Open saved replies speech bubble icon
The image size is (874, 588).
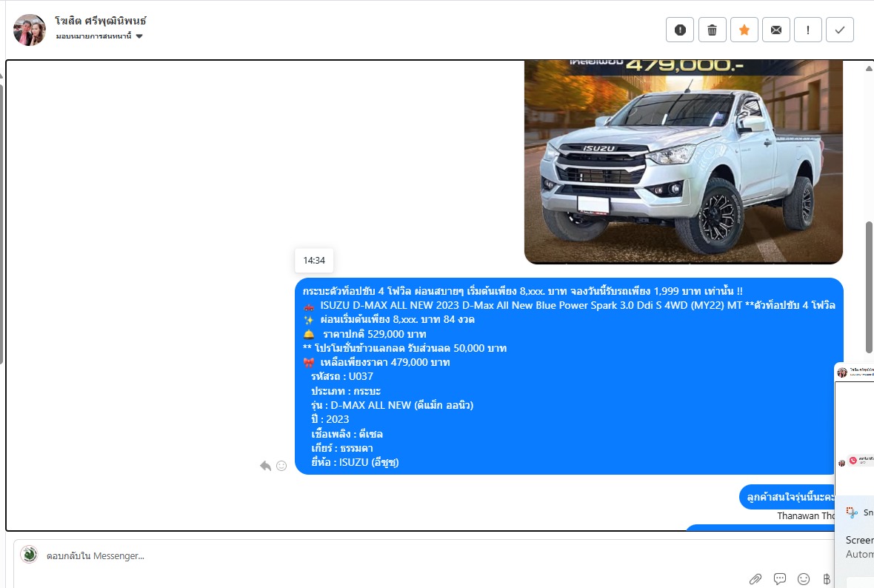[779, 579]
